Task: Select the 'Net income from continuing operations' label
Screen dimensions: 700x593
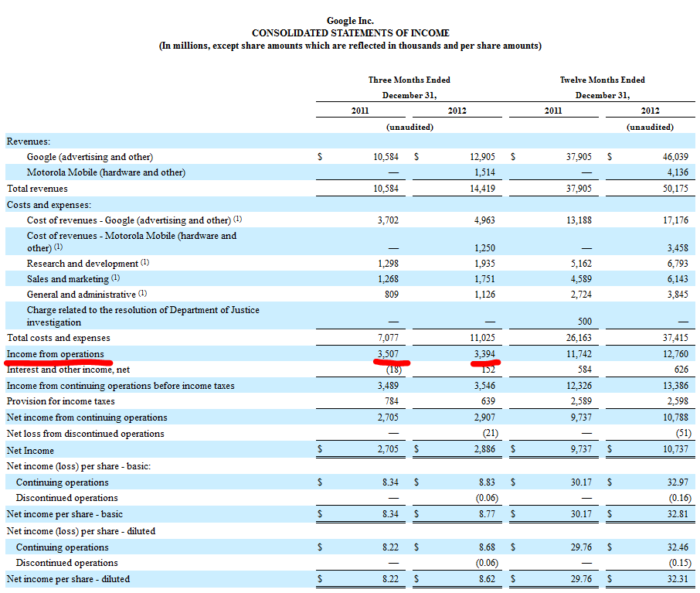Action: pyautogui.click(x=87, y=417)
